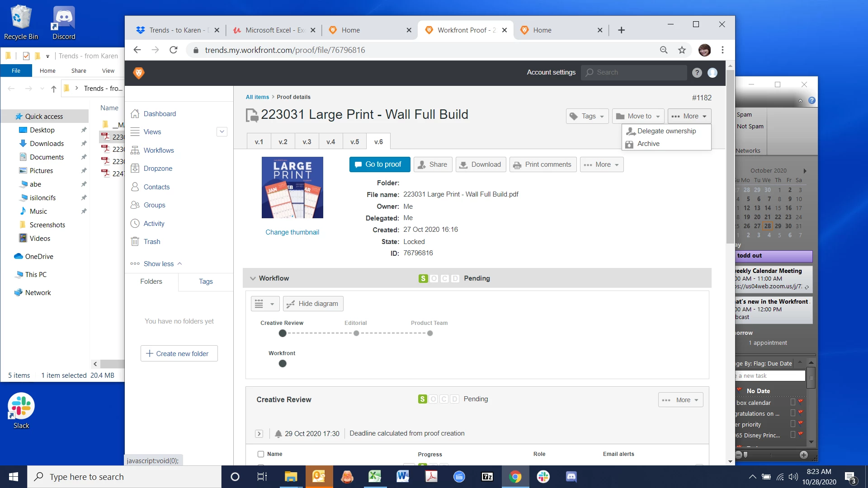Click the Creative Review stage dot in diagram

point(283,333)
